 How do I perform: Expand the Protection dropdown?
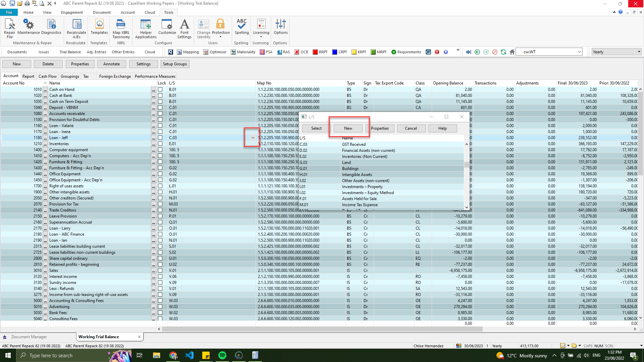click(x=220, y=37)
